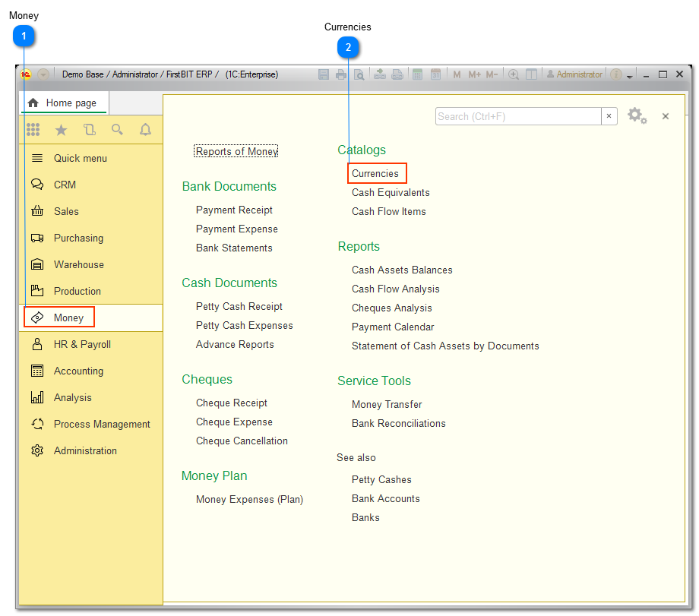The height and width of the screenshot is (616, 699).
Task: Click the M+ memory button on toolbar
Action: coord(473,74)
